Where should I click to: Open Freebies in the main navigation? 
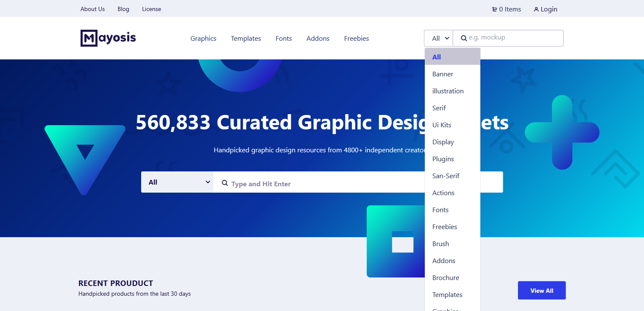pyautogui.click(x=357, y=39)
